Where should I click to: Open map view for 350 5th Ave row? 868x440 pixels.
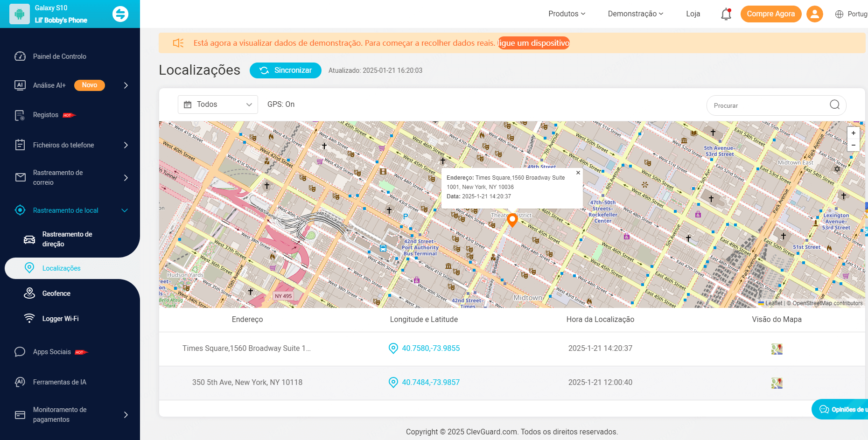777,383
